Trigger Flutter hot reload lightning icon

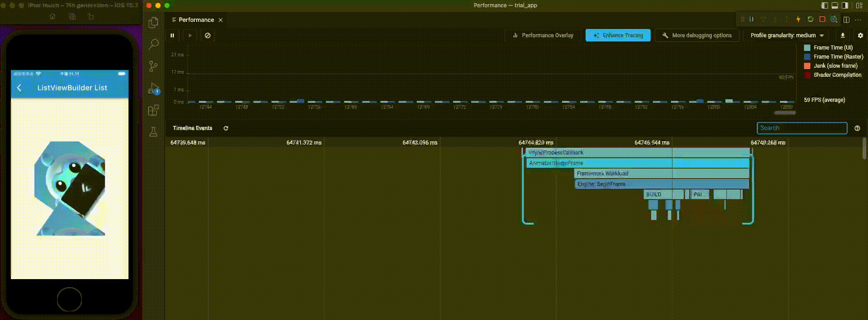click(798, 20)
